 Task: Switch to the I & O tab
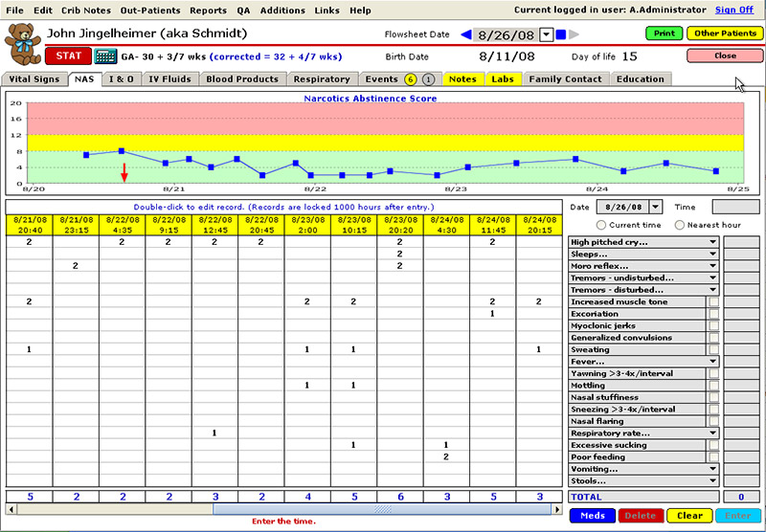[x=122, y=79]
